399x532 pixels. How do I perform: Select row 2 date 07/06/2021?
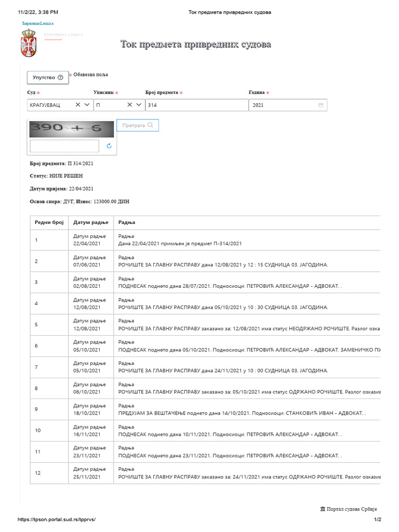[87, 265]
